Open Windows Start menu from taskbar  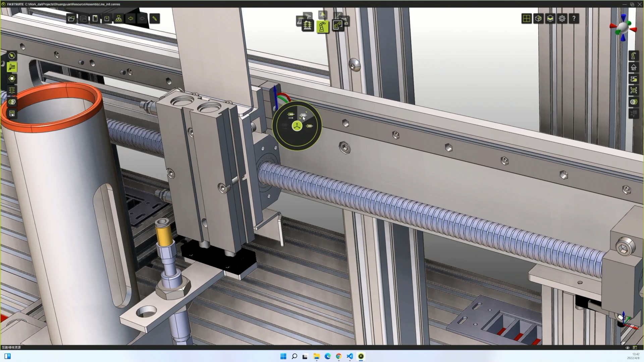283,356
